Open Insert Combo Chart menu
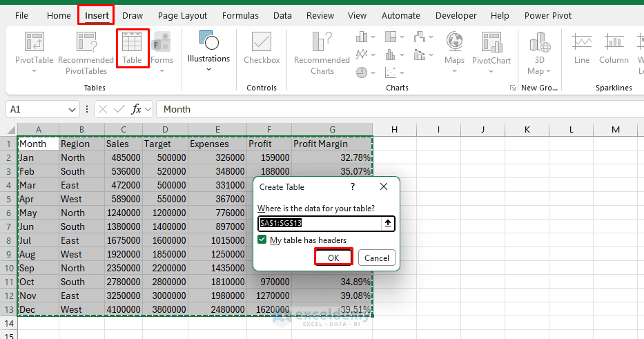Image resolution: width=644 pixels, height=339 pixels. tap(423, 55)
